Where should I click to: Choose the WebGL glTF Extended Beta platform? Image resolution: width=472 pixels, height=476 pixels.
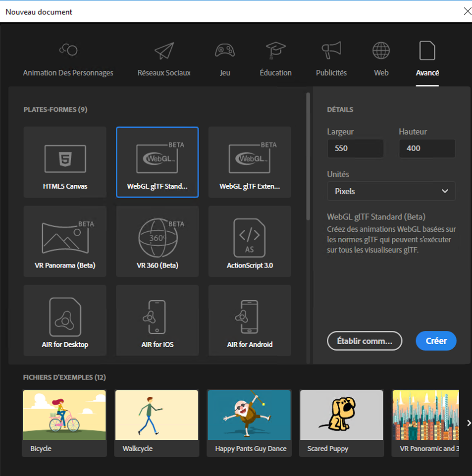(x=249, y=162)
